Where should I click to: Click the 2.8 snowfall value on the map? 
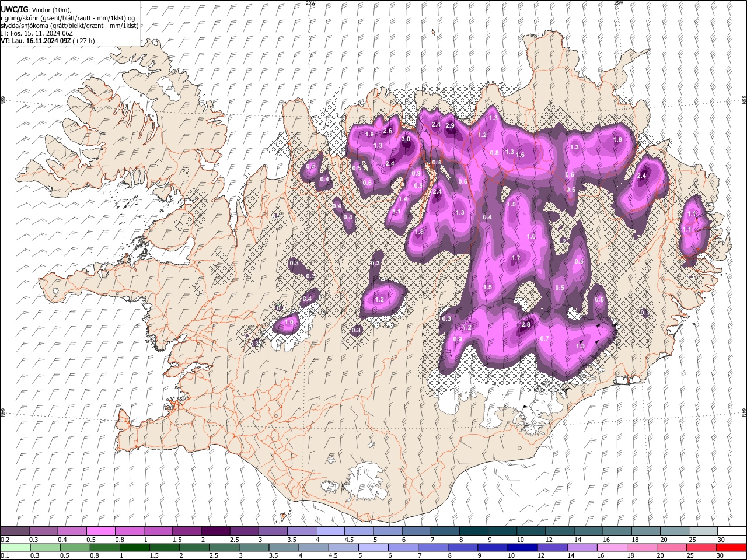click(526, 324)
